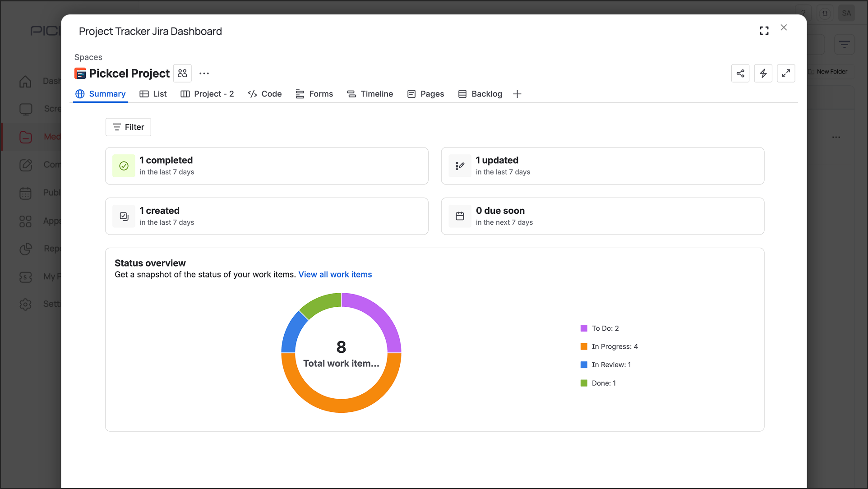Close the Project Tracker Jira Dashboard dialog

click(784, 28)
